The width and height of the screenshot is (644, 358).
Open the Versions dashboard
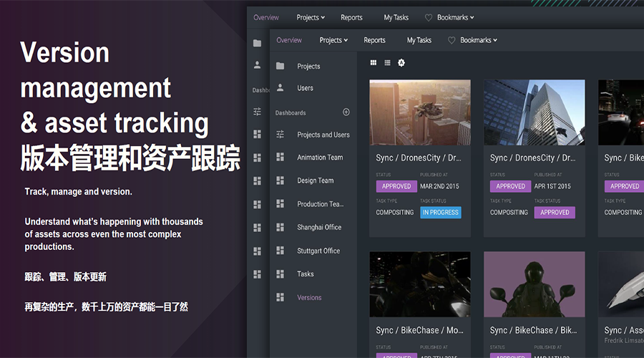click(309, 298)
